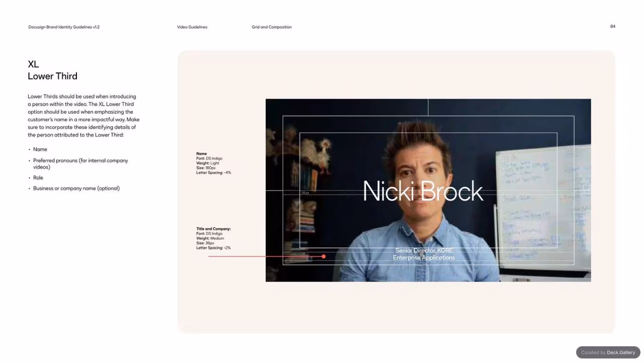Click the 'Weight: Medium' spec line
Screen dimensions: 644x362
pos(210,238)
